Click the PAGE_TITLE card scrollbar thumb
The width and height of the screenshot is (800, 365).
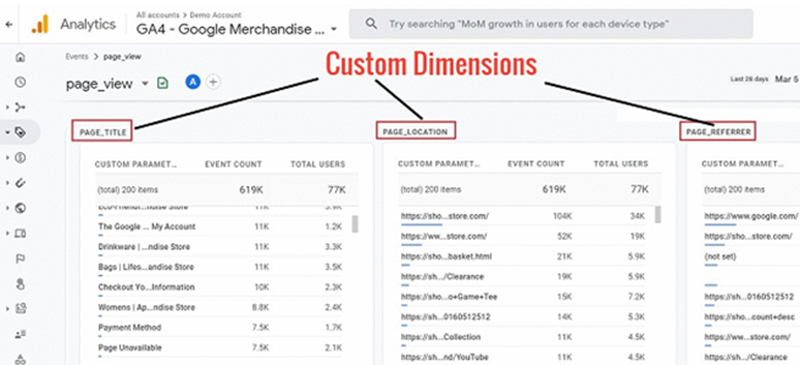[355, 224]
